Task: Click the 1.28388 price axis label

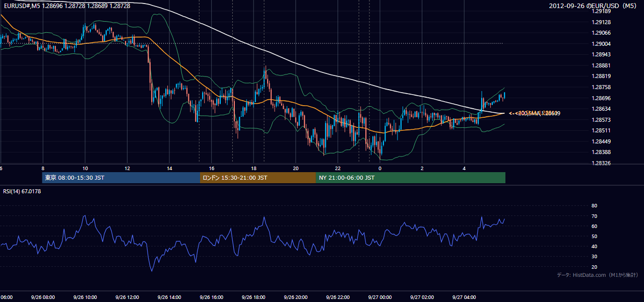Action: (601, 152)
